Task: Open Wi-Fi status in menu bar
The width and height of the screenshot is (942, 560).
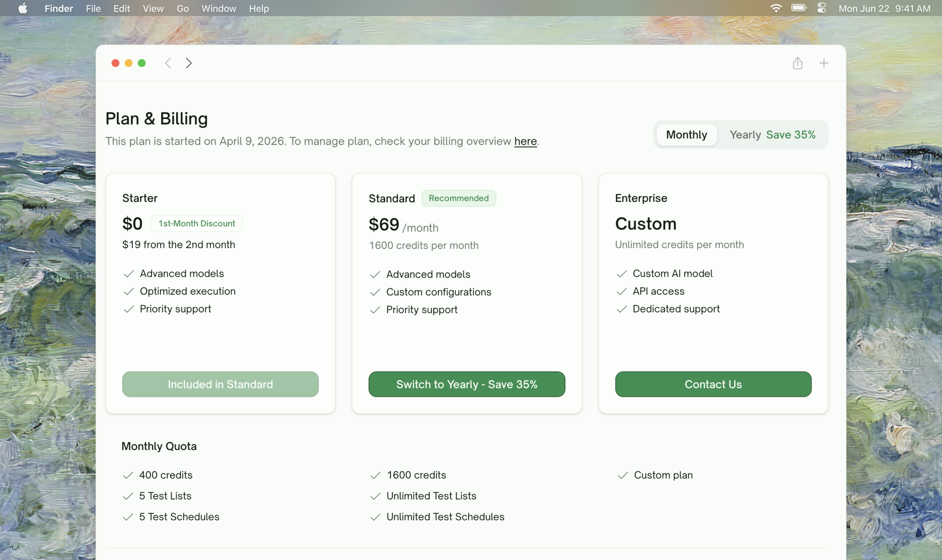Action: click(776, 8)
